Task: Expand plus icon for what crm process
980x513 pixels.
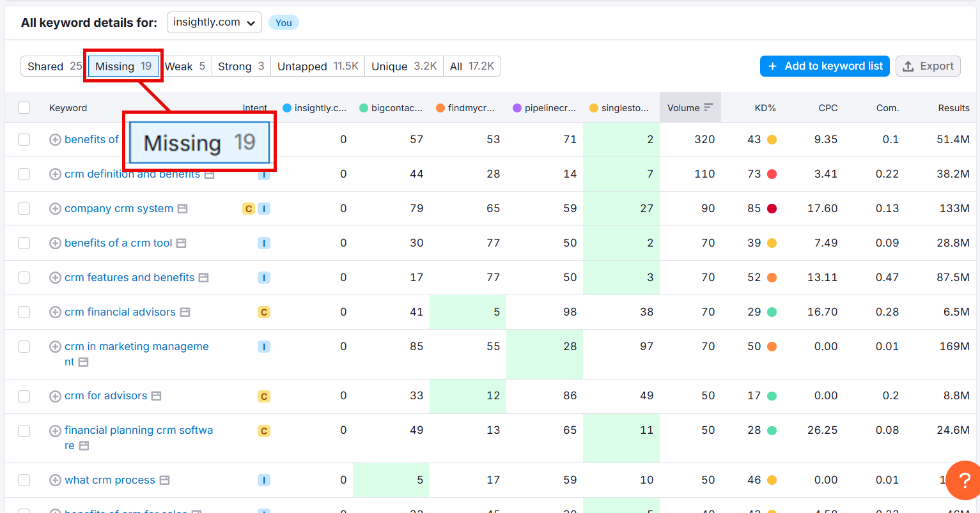Action: (55, 480)
